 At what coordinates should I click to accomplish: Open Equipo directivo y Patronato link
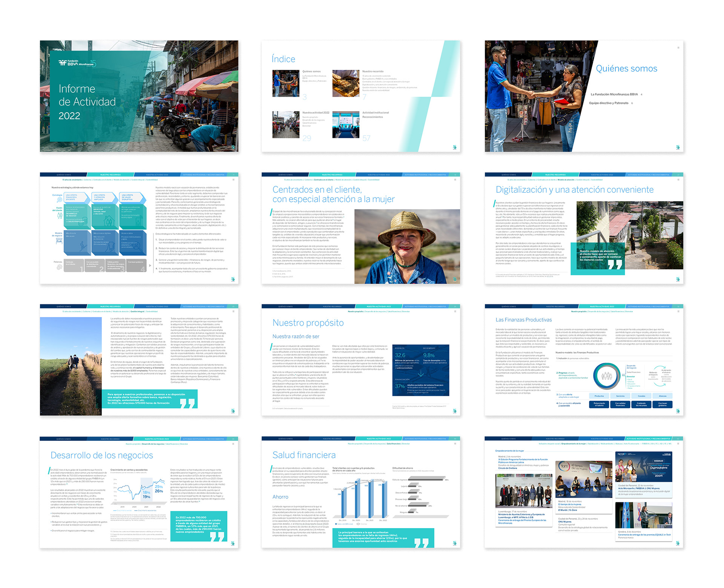pos(609,103)
